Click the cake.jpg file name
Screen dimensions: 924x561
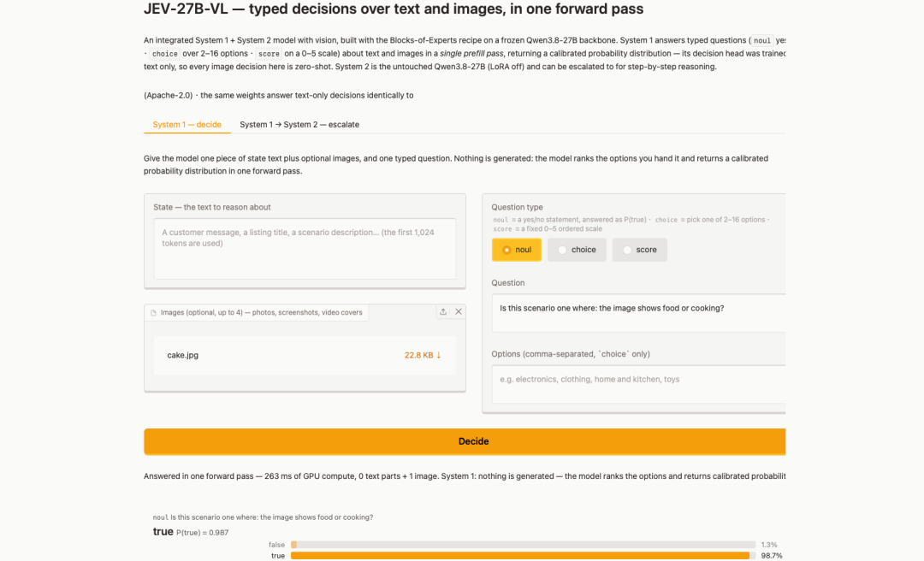click(x=183, y=355)
